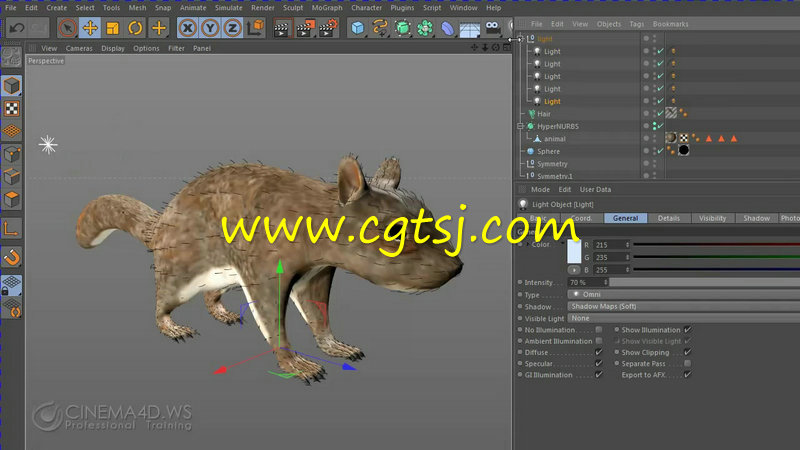The image size is (800, 450).
Task: Add a Cube primitive object
Action: (x=358, y=28)
